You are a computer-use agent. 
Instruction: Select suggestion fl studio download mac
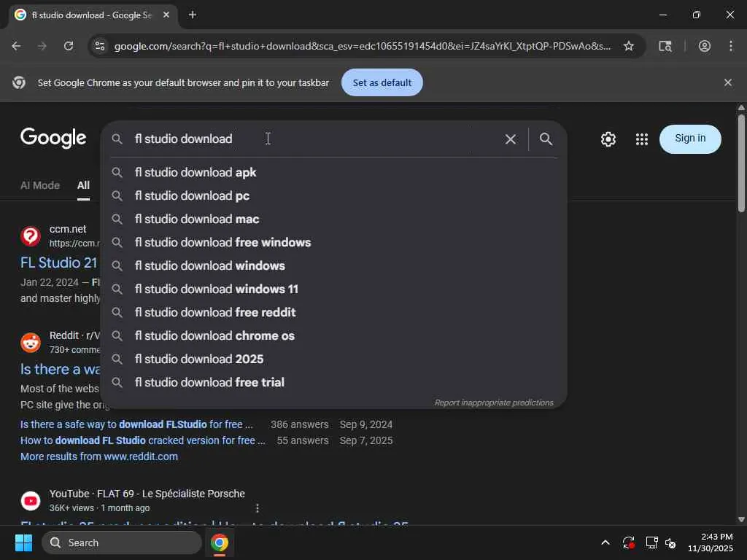(x=333, y=219)
